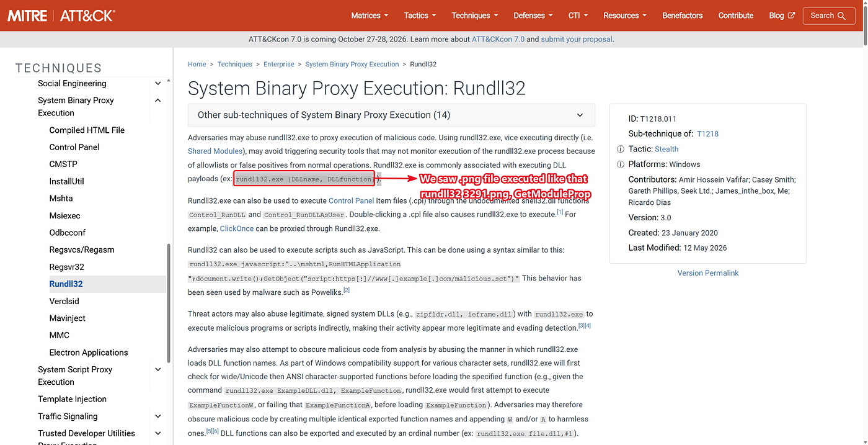Viewport: 868px width, 445px height.
Task: Click the Tactic info icon
Action: pos(621,149)
